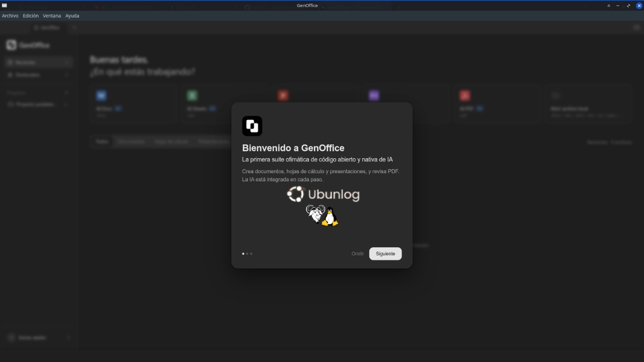Open the Archivo menu
Image resolution: width=644 pixels, height=362 pixels.
10,16
